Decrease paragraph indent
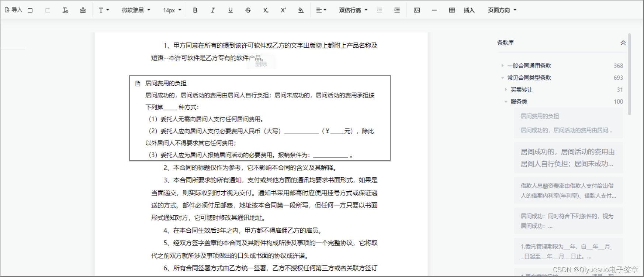This screenshot has height=277, width=644. coord(380,10)
